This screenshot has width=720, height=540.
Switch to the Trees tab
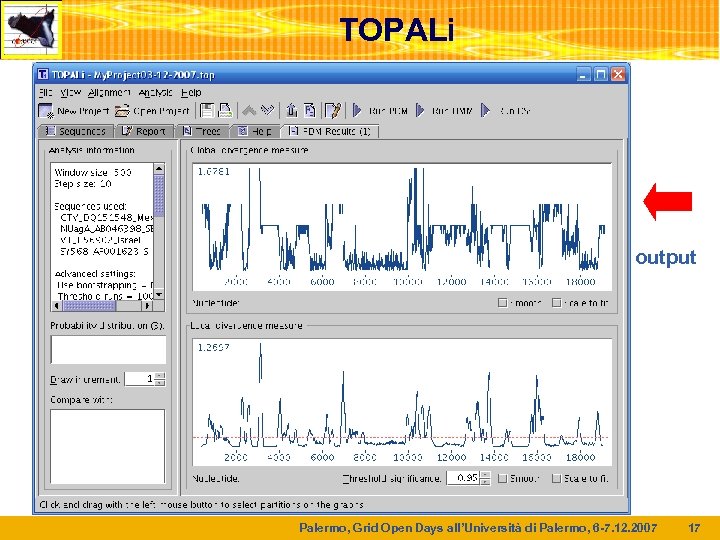click(202, 131)
